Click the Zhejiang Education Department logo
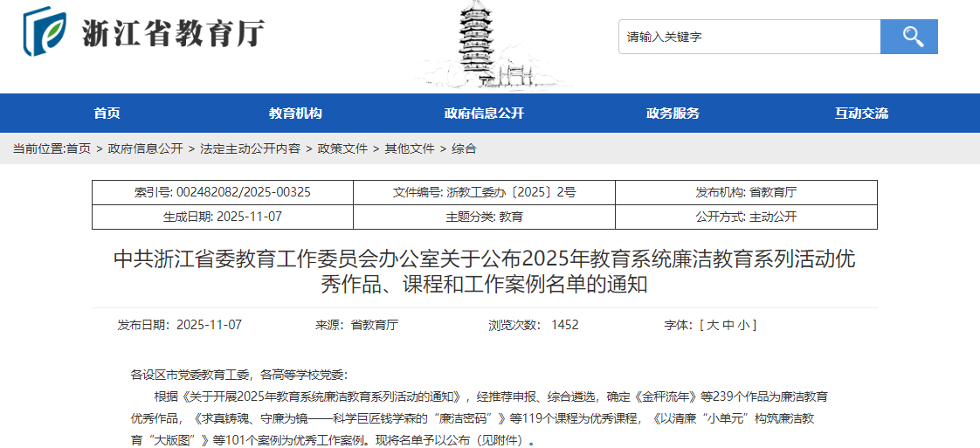This screenshot has height=448, width=980. (44, 31)
